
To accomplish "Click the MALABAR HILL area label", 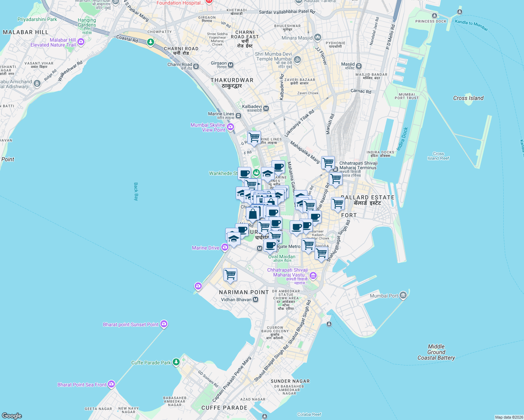I will click(x=26, y=32).
